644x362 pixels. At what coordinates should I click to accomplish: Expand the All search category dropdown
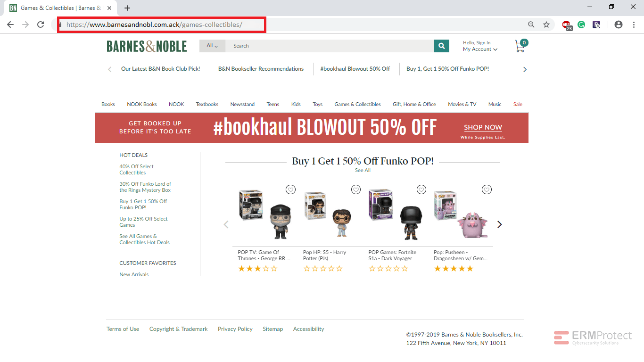coord(212,46)
